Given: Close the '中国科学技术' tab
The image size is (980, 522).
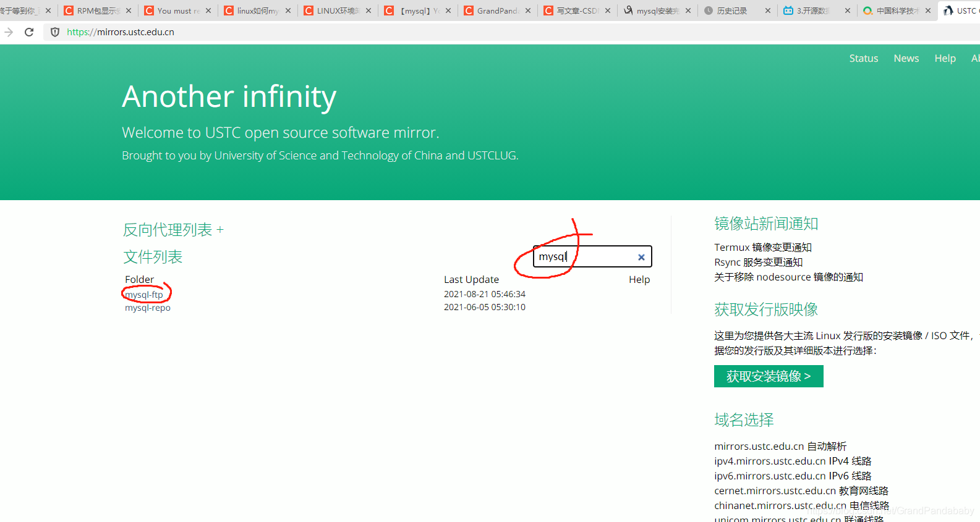Looking at the screenshot, I should [x=928, y=11].
